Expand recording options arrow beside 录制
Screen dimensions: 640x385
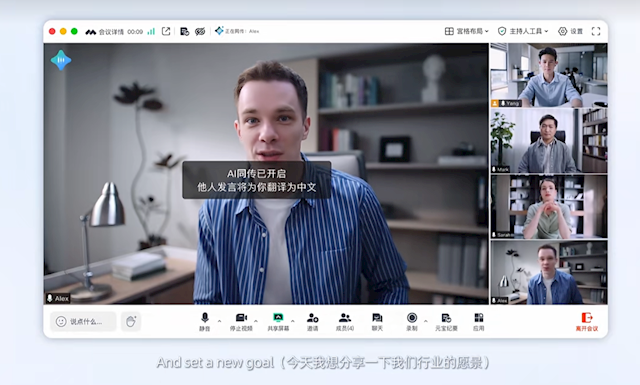coord(426,321)
